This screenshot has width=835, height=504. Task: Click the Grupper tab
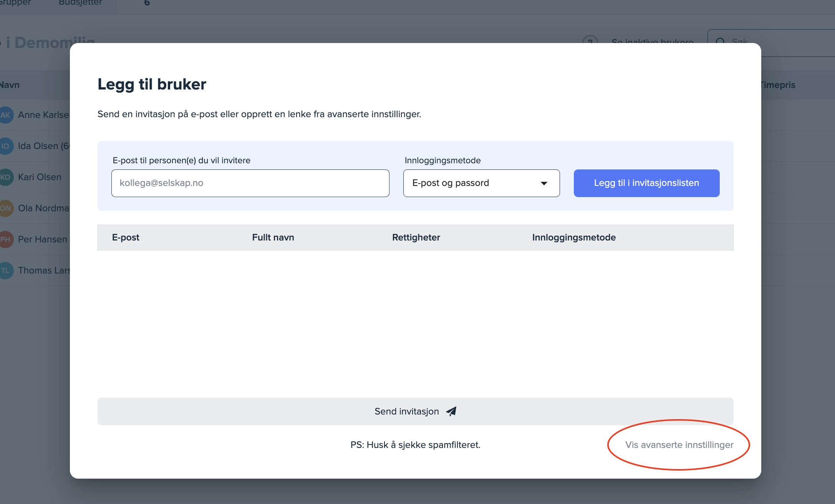point(15,3)
